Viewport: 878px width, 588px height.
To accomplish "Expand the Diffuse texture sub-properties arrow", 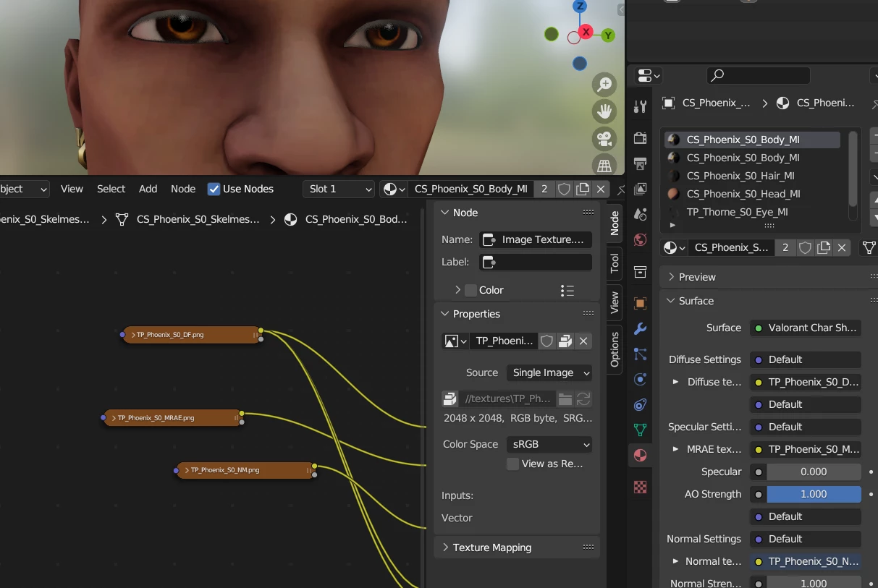I will 675,382.
